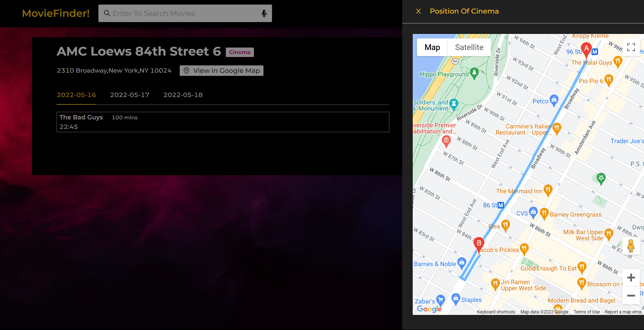Toggle fullscreen map view
The height and width of the screenshot is (330, 644).
coord(631,47)
